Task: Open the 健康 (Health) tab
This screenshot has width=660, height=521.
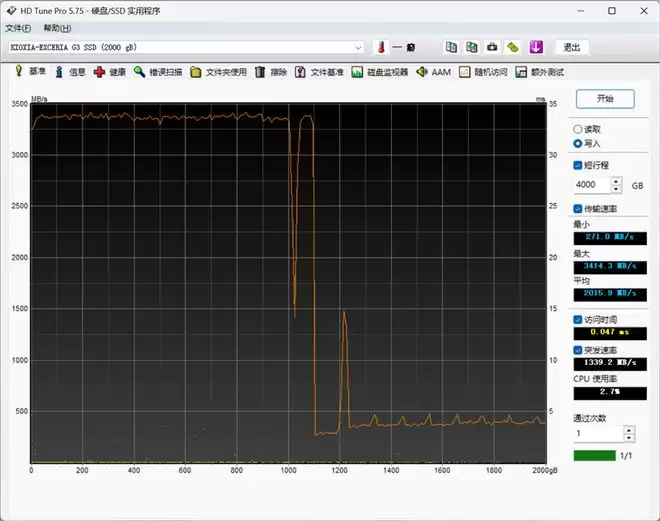Action: [x=110, y=72]
